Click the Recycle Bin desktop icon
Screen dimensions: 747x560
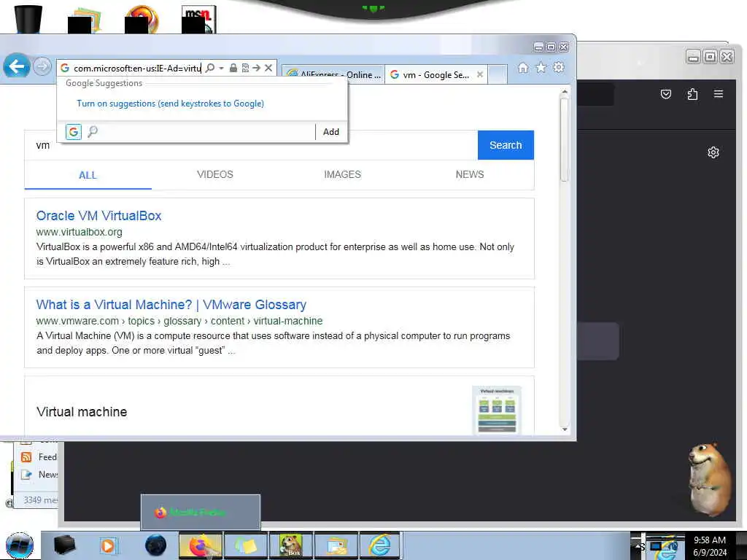[x=28, y=19]
